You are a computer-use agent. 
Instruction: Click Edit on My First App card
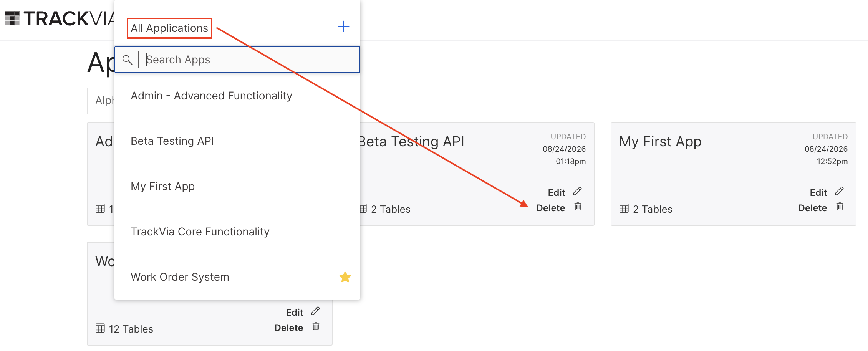pyautogui.click(x=818, y=192)
